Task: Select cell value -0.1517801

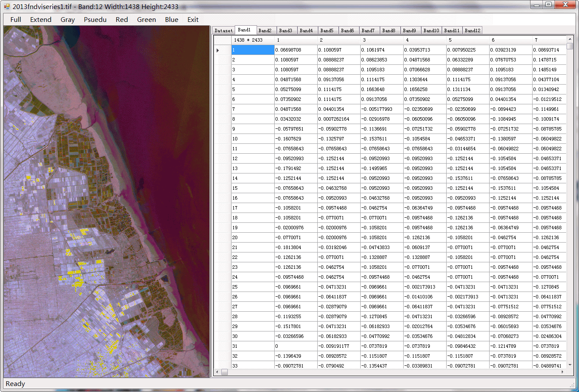Action: [x=296, y=326]
